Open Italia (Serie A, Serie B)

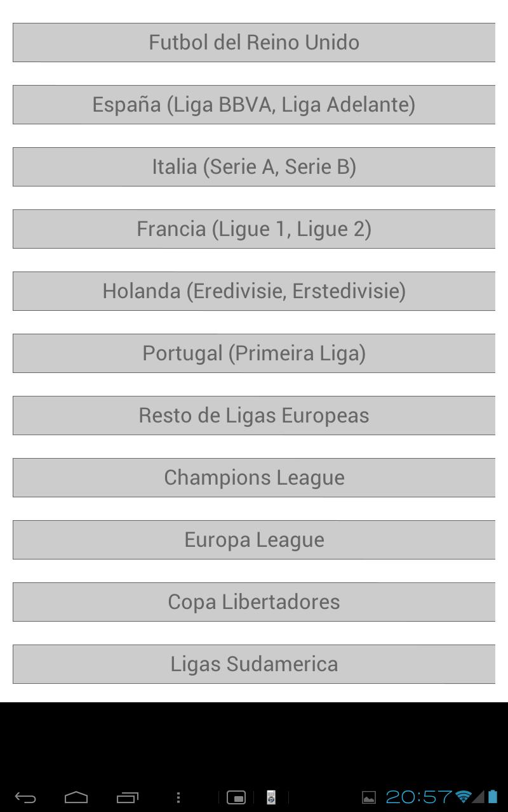coord(254,167)
